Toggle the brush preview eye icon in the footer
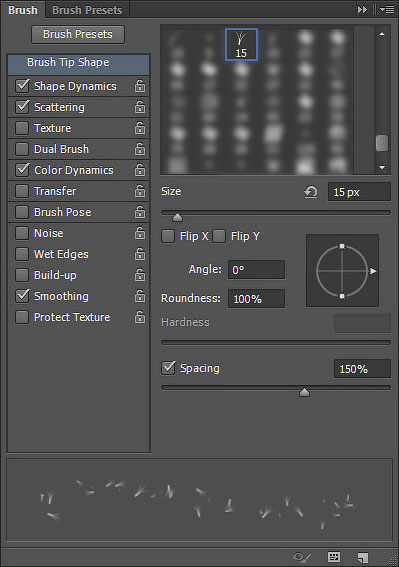Viewport: 399px width, 567px height. (x=302, y=557)
